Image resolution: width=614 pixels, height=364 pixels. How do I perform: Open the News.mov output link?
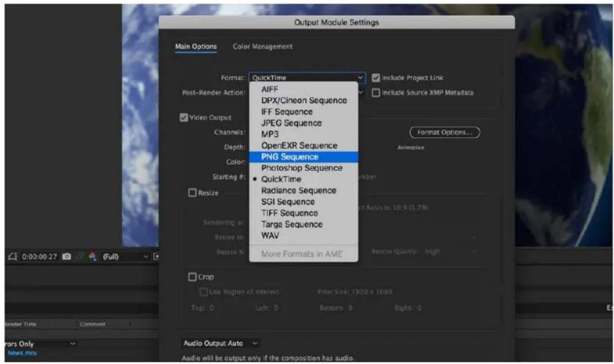pyautogui.click(x=22, y=353)
